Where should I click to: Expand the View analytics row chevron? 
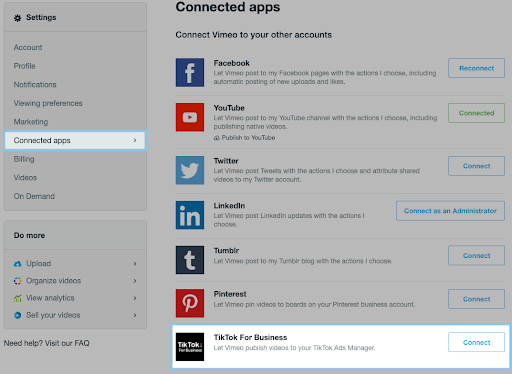point(135,298)
